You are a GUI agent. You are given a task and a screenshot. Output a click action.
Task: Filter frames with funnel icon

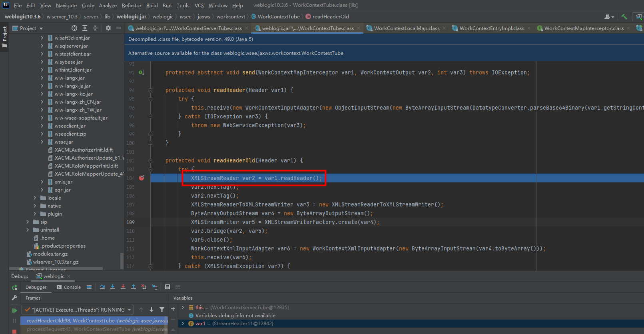(162, 310)
